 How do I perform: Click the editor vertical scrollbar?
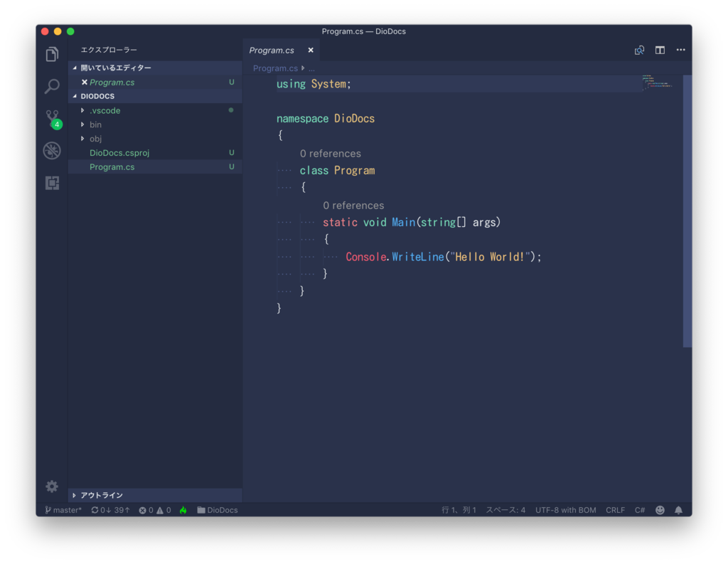pyautogui.click(x=687, y=211)
